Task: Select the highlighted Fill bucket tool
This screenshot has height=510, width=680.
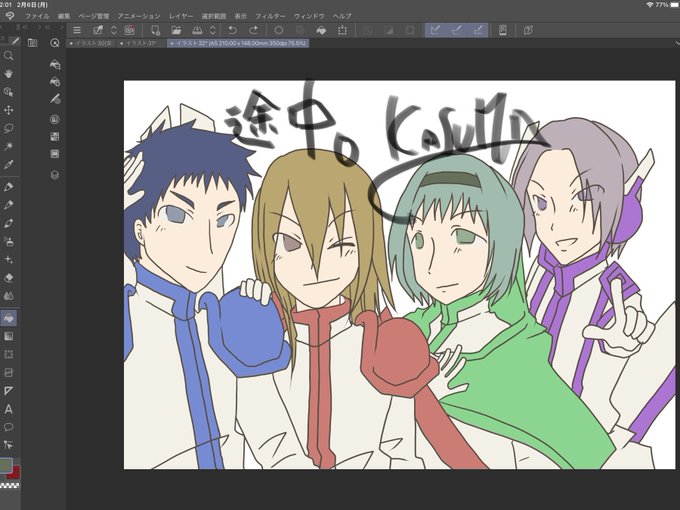Action: pos(8,318)
